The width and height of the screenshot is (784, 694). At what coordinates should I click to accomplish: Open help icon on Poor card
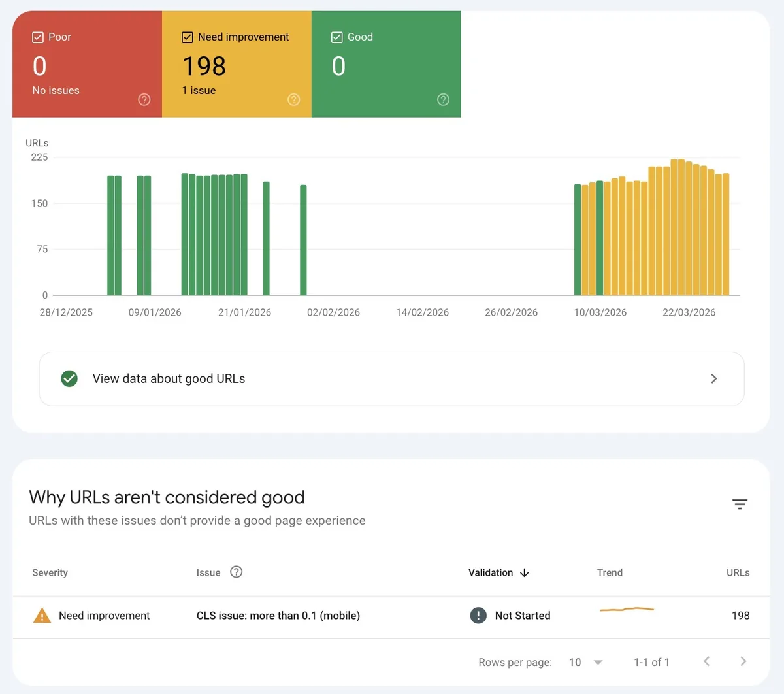tap(144, 99)
